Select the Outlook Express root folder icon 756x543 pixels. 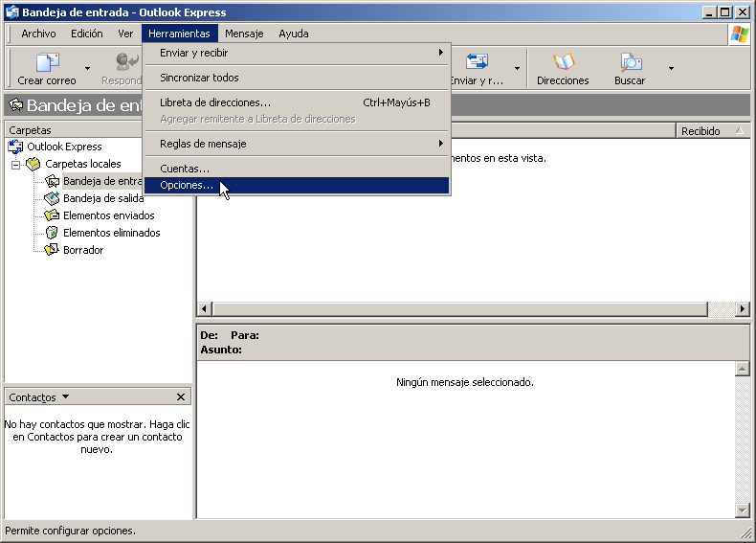[x=15, y=147]
